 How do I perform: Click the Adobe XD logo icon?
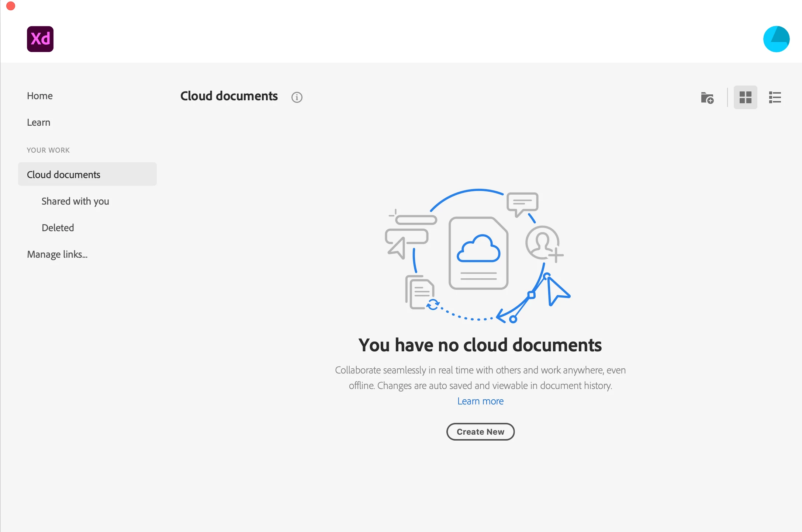point(40,39)
